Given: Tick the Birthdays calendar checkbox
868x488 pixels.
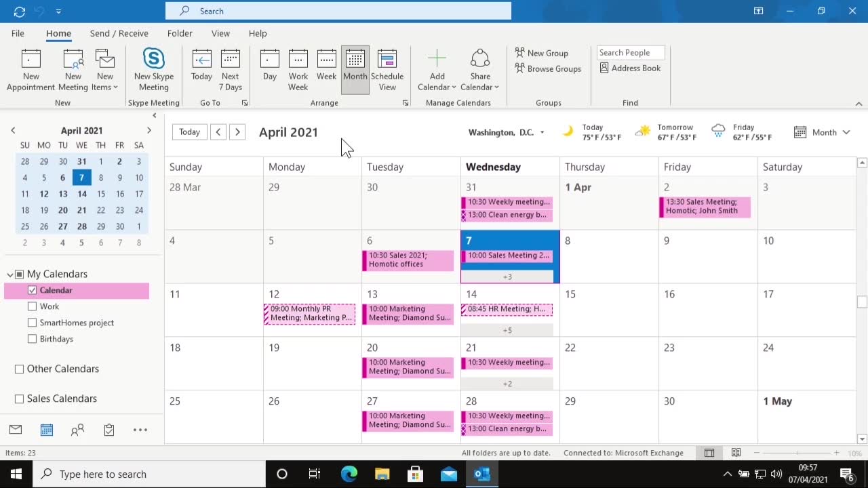Looking at the screenshot, I should click(32, 339).
